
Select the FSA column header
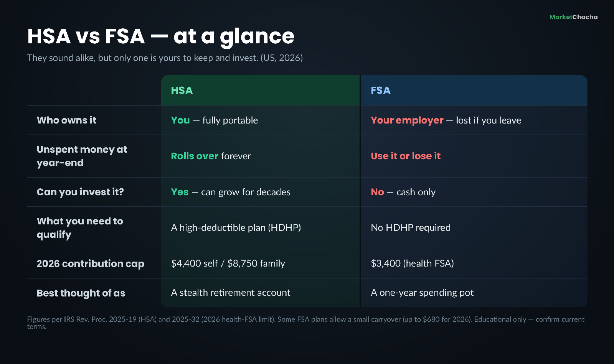(x=381, y=91)
